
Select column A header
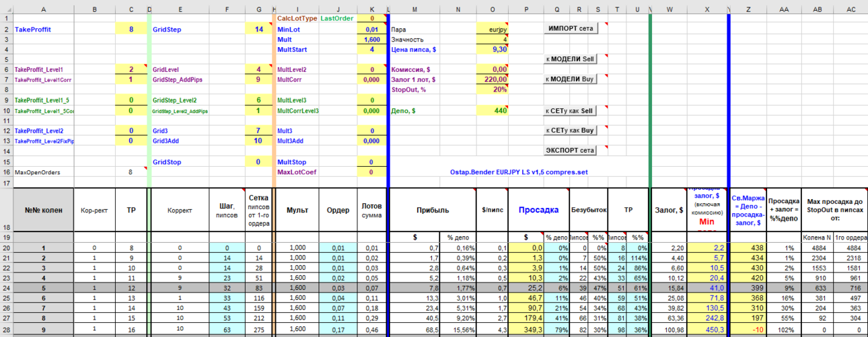tap(44, 9)
